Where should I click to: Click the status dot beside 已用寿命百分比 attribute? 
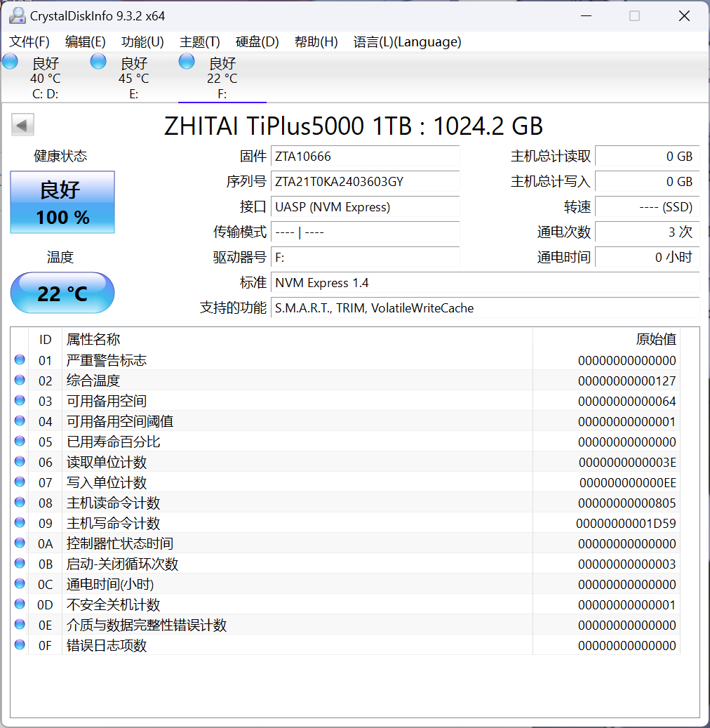click(x=19, y=441)
